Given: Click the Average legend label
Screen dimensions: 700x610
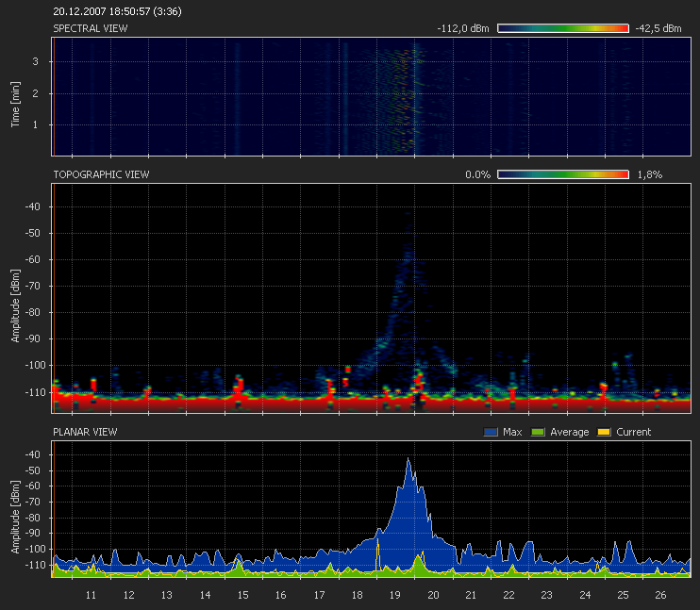Looking at the screenshot, I should 569,432.
